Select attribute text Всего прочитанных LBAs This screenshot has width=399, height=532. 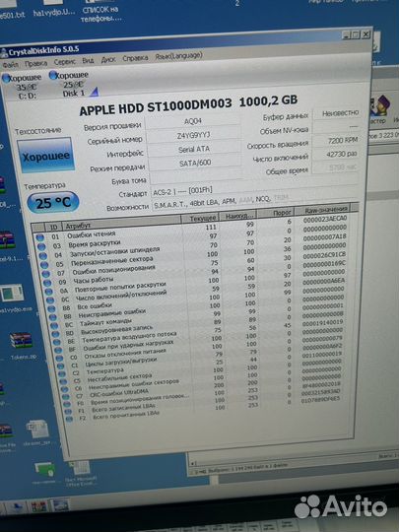126,416
